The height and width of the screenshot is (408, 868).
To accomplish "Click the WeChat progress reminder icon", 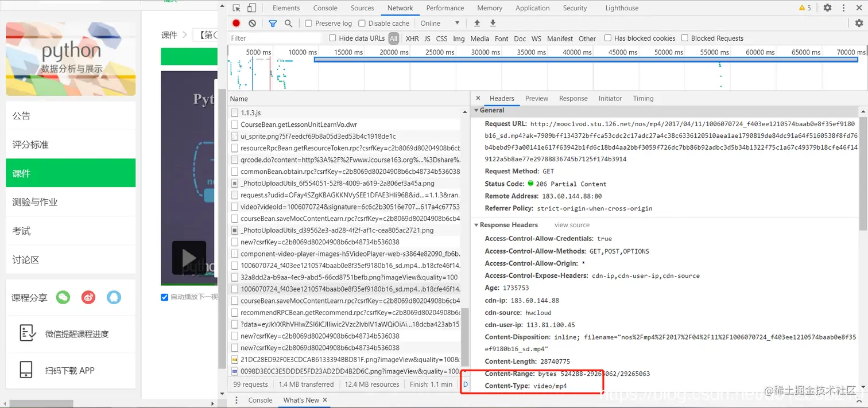I will [x=28, y=333].
